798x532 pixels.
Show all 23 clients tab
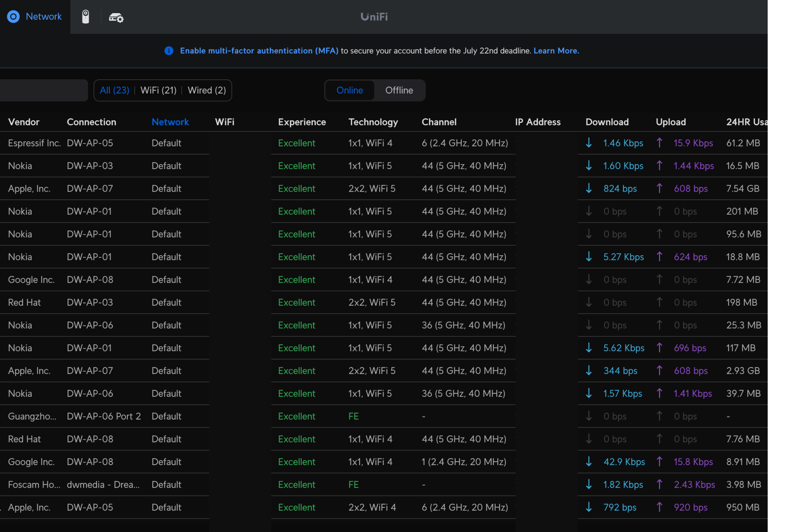point(114,90)
